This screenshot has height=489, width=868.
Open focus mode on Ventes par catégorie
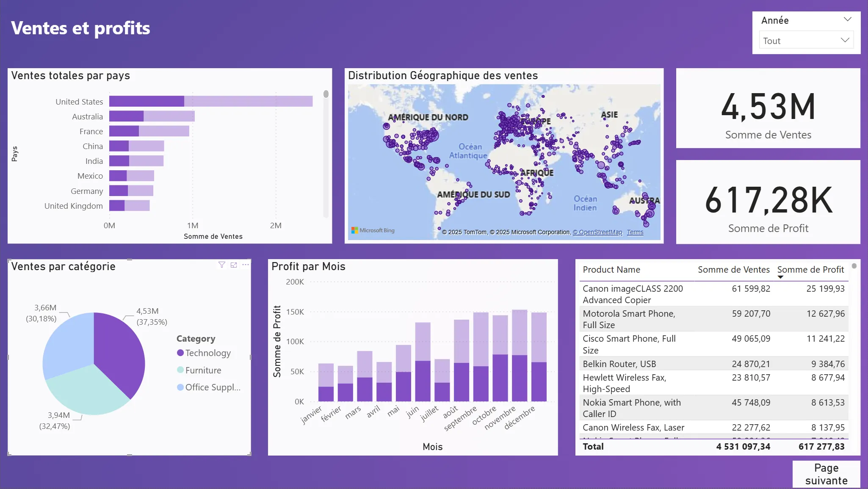234,265
